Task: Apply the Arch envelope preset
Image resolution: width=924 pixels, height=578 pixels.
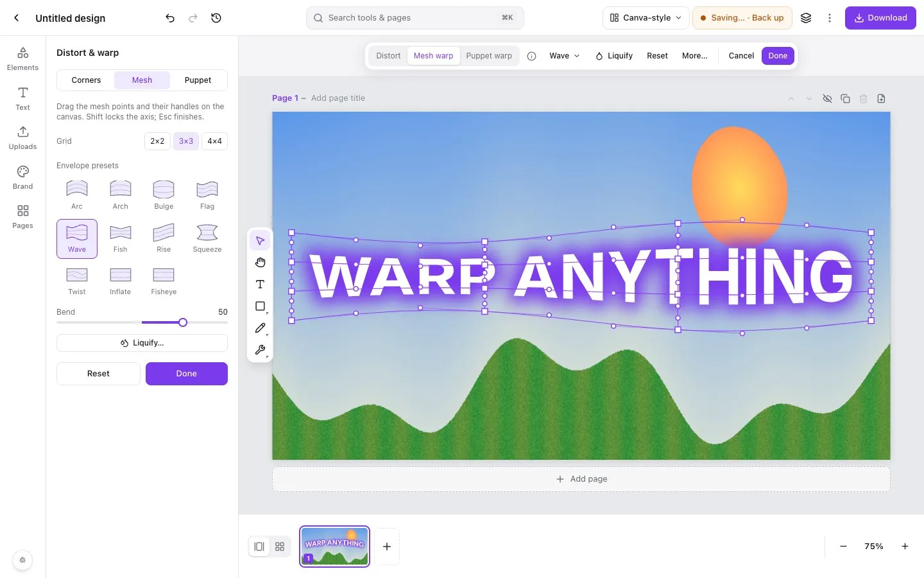Action: coord(120,195)
